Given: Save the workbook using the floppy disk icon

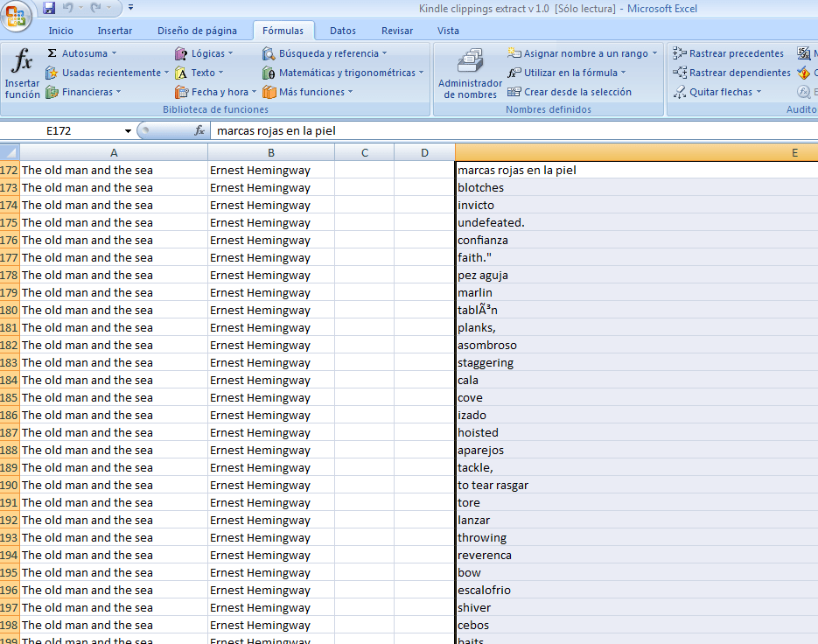Looking at the screenshot, I should (x=49, y=8).
